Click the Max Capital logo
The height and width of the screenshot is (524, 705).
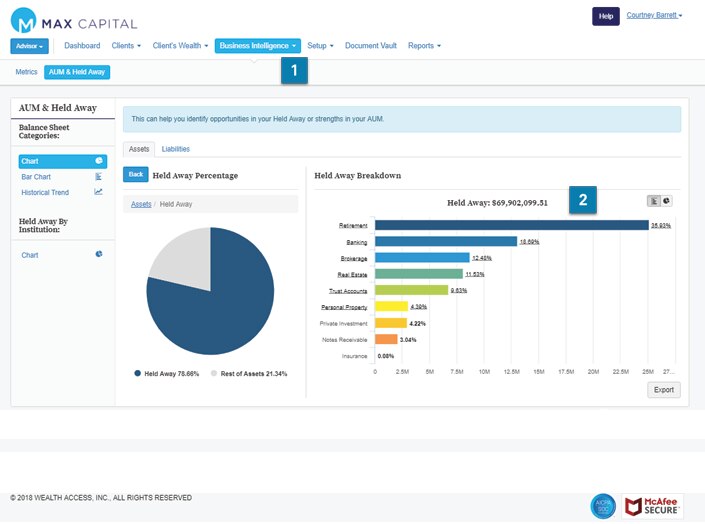click(x=75, y=21)
